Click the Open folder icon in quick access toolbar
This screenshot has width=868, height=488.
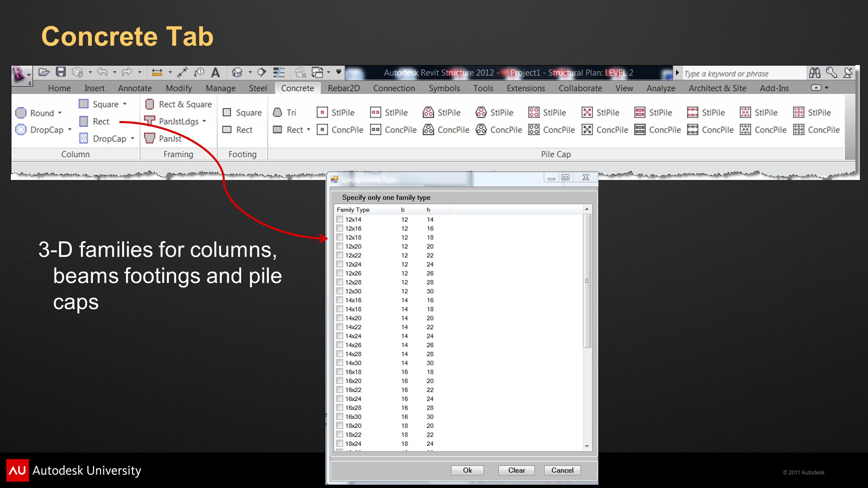pyautogui.click(x=44, y=72)
